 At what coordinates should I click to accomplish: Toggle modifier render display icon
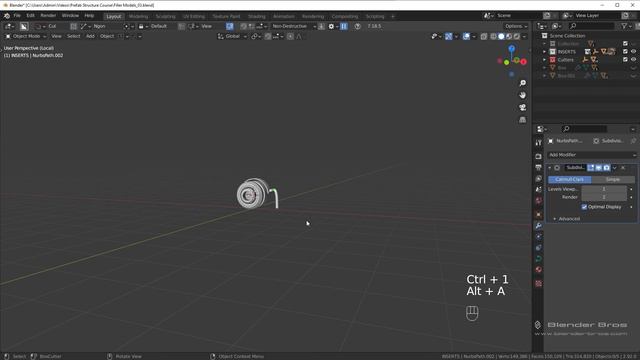click(x=607, y=168)
